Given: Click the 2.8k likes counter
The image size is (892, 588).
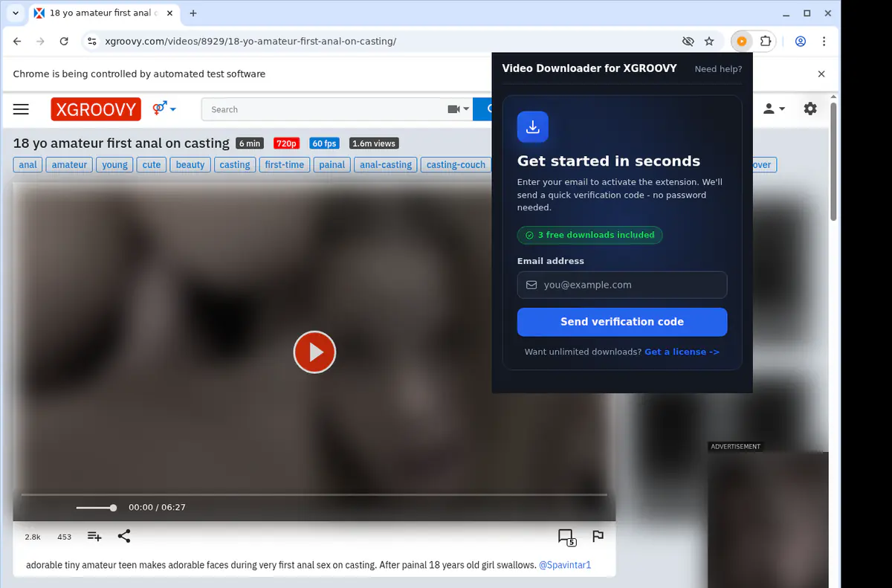Looking at the screenshot, I should (x=33, y=537).
